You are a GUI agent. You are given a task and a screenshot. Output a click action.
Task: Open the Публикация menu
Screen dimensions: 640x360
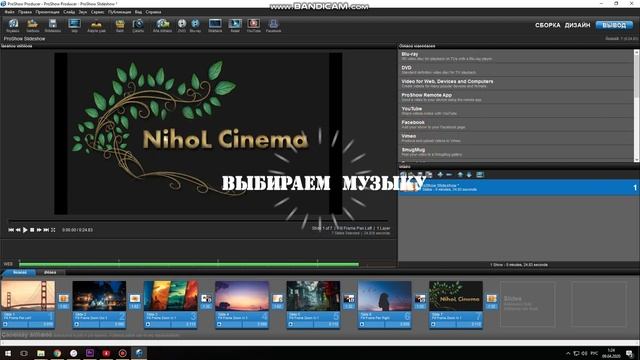point(120,12)
